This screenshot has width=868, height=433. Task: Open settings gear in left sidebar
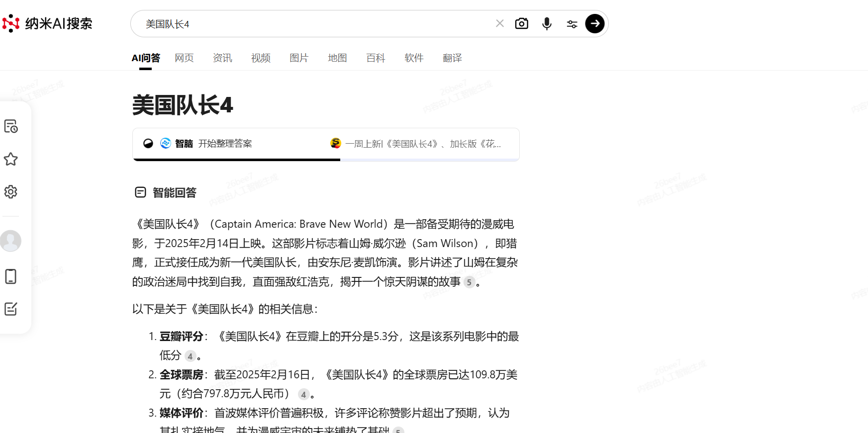11,192
